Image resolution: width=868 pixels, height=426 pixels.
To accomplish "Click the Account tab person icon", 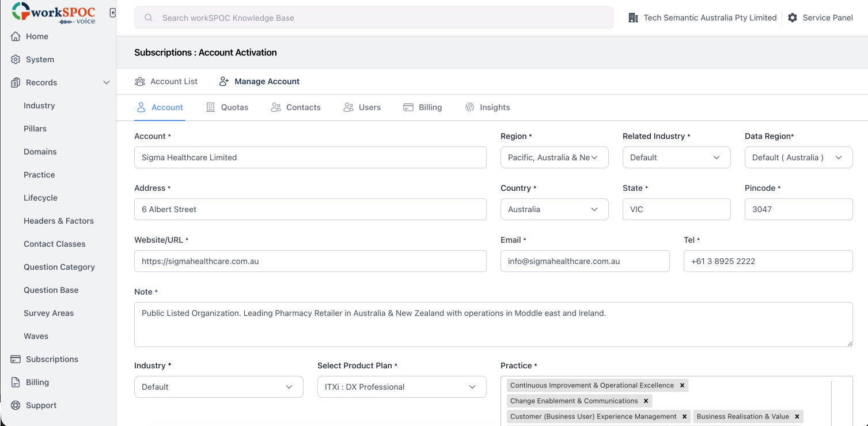I will click(x=141, y=107).
